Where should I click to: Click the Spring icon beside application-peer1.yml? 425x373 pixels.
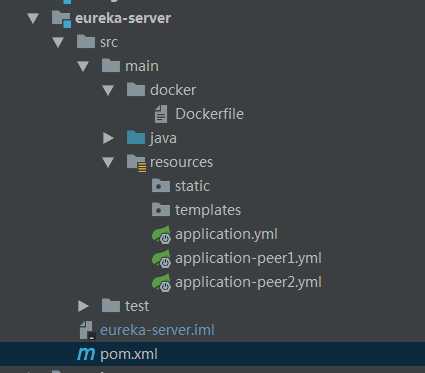click(161, 259)
